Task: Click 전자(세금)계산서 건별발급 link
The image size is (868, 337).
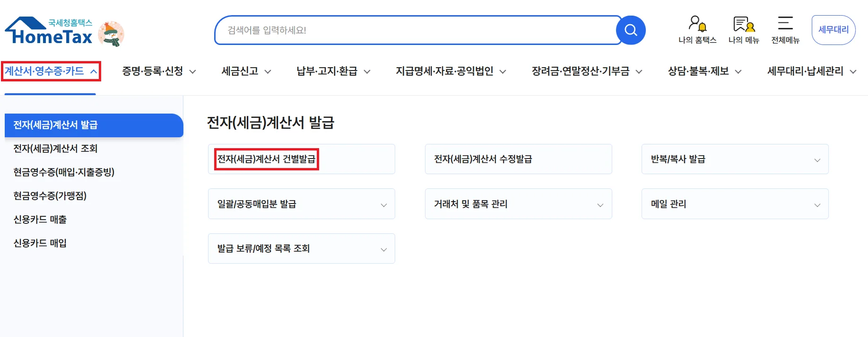Action: 266,159
